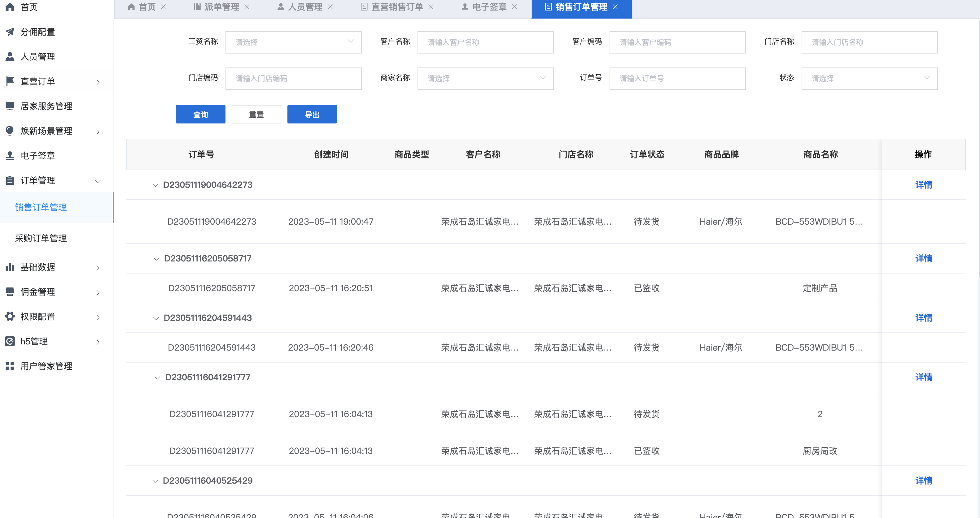
Task: Collapse order row D23051116040525429
Action: [155, 481]
